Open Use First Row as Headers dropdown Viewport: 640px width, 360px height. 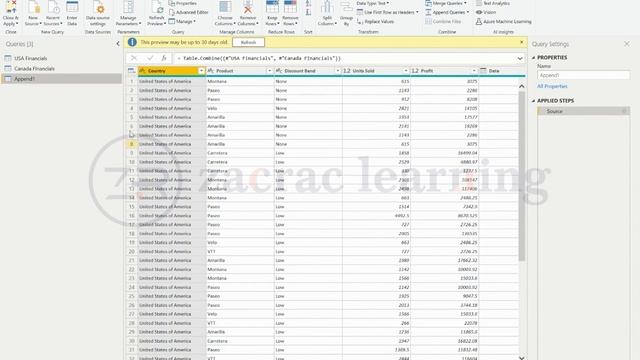tap(387, 12)
